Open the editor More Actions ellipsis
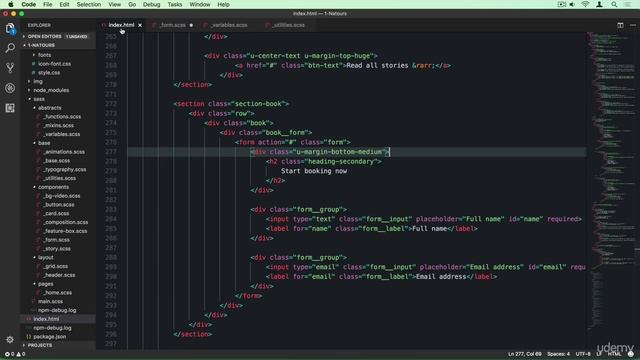Viewport: 640px width, 360px height. 633,25
